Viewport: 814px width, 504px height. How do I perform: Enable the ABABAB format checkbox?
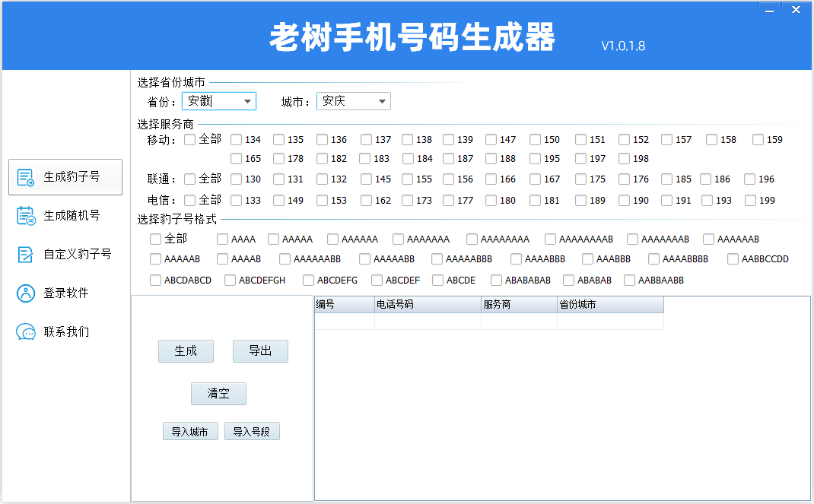tap(568, 280)
